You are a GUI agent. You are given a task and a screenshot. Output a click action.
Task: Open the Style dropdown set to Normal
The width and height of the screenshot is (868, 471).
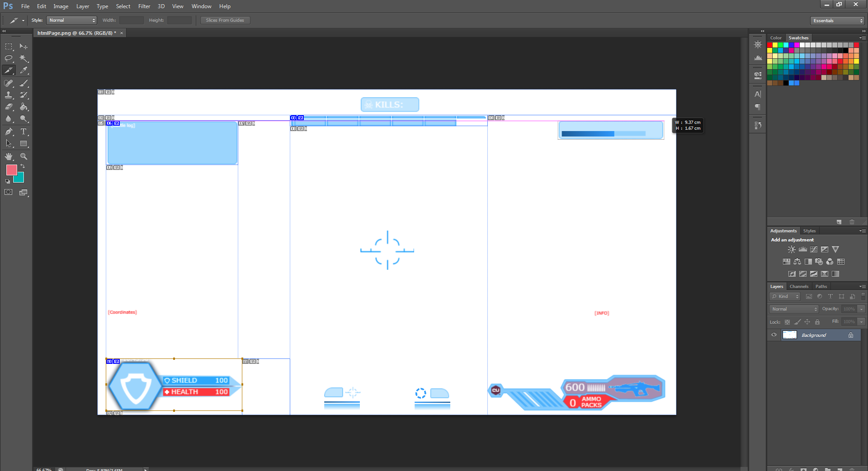[72, 20]
